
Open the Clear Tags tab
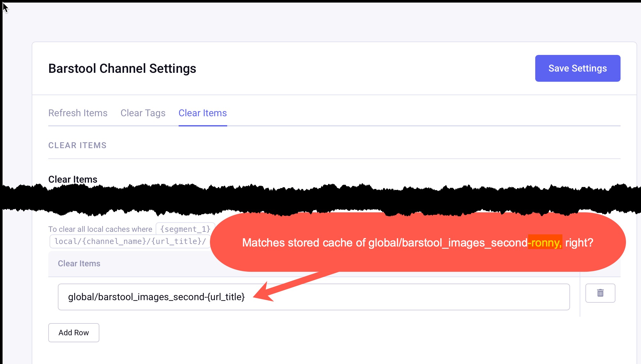coord(143,113)
